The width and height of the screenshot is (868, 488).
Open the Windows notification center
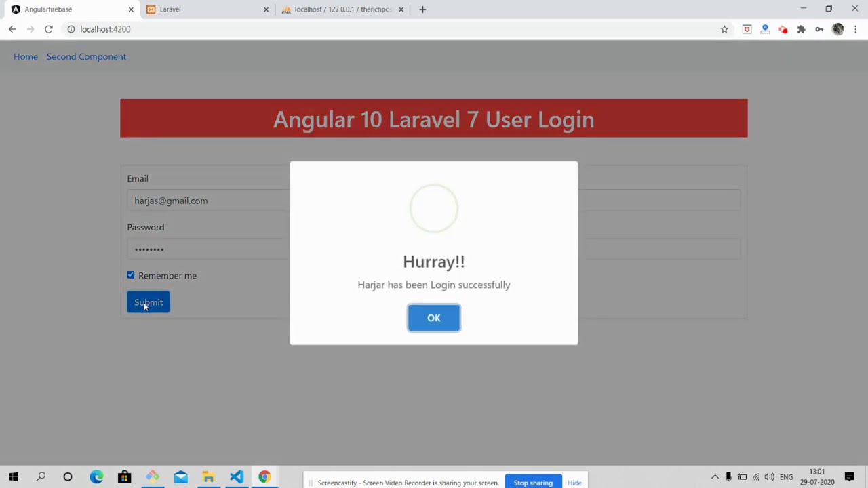[x=850, y=477]
